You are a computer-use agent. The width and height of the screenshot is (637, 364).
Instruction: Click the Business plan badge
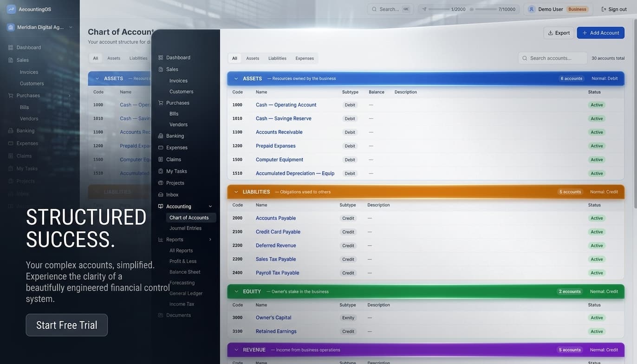click(577, 9)
